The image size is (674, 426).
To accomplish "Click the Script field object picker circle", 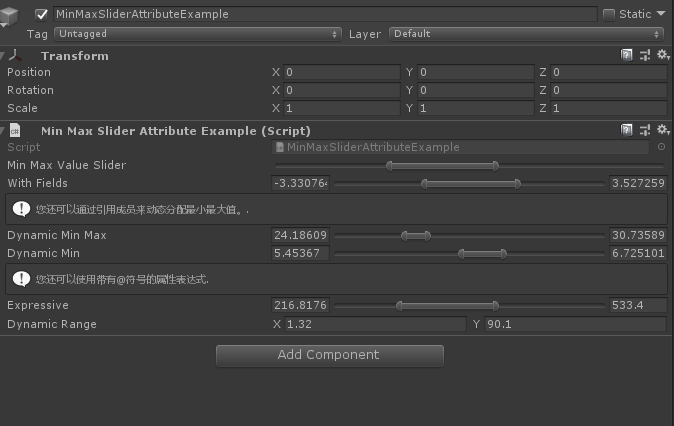I will (x=661, y=147).
